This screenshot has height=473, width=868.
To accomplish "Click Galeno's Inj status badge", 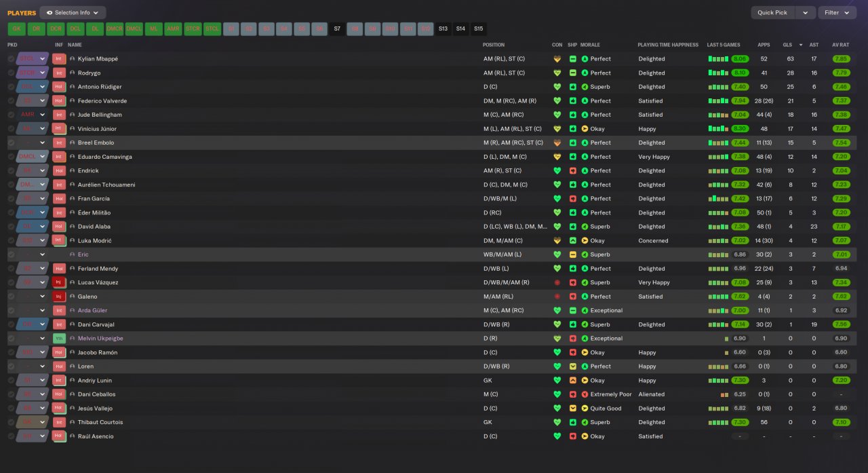I will pos(59,297).
